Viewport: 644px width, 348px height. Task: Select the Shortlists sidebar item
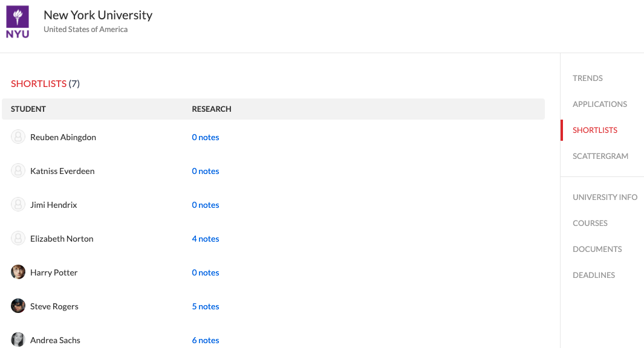[594, 130]
